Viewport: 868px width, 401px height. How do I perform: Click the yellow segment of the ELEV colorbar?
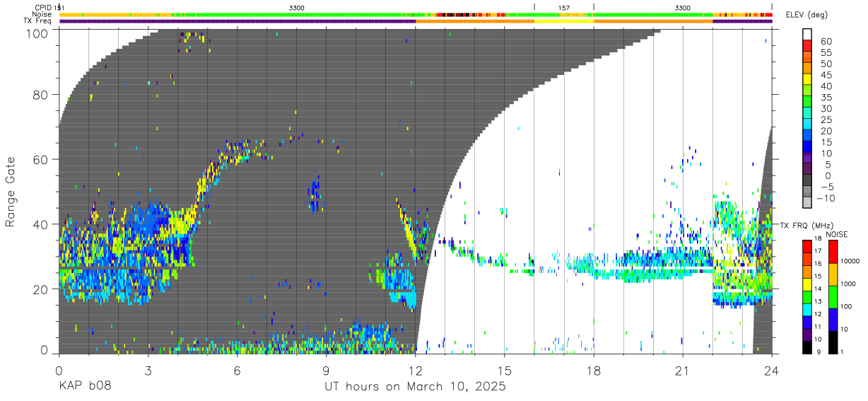(808, 79)
